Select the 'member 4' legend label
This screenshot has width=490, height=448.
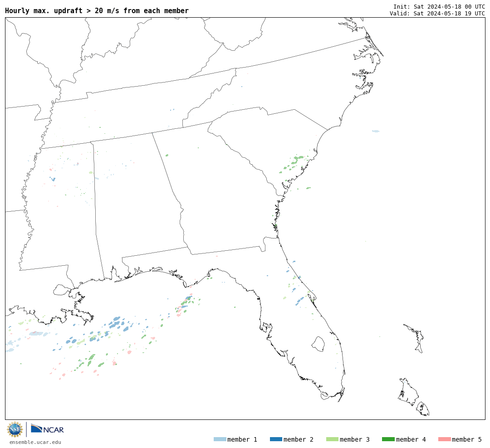pos(411,439)
